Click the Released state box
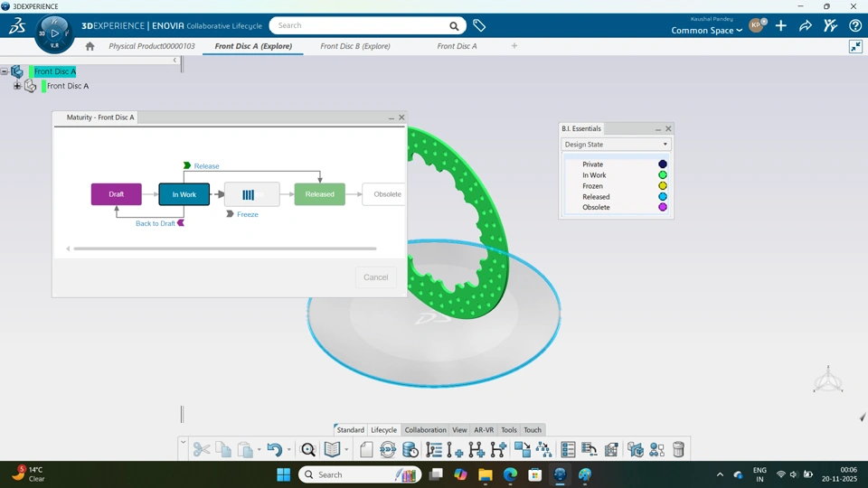The height and width of the screenshot is (488, 868). 319,194
